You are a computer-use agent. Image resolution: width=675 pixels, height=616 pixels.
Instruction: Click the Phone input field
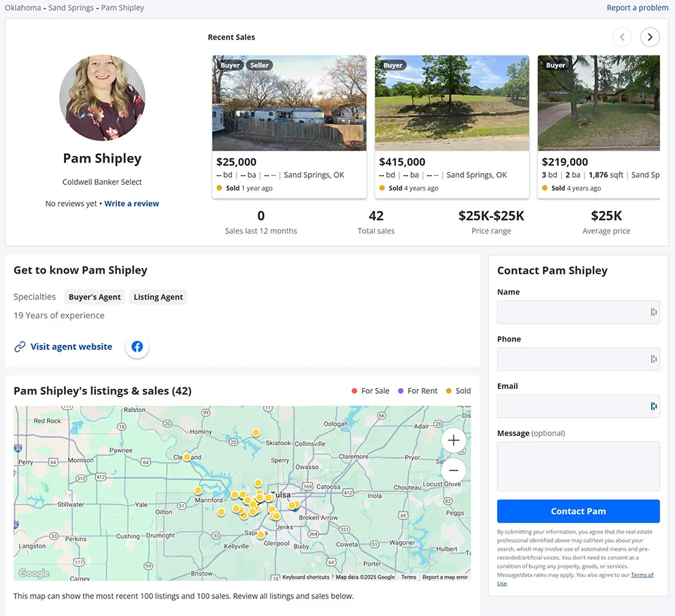tap(572, 359)
